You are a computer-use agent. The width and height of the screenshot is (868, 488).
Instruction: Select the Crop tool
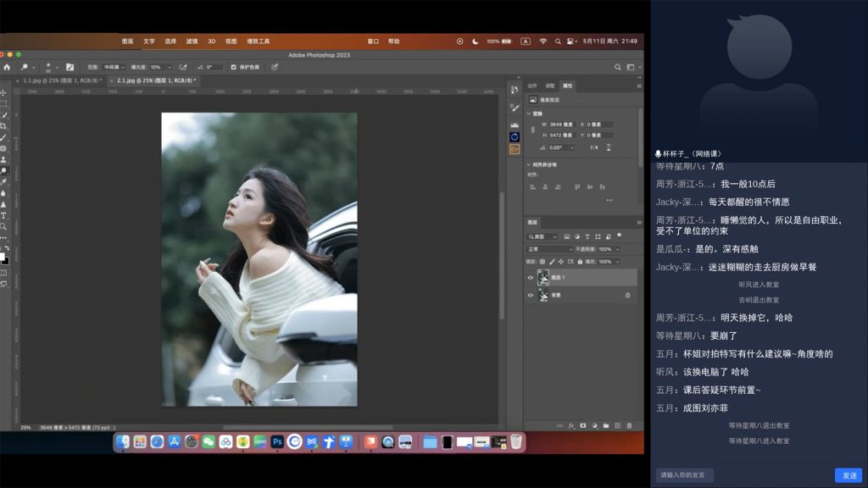point(3,125)
